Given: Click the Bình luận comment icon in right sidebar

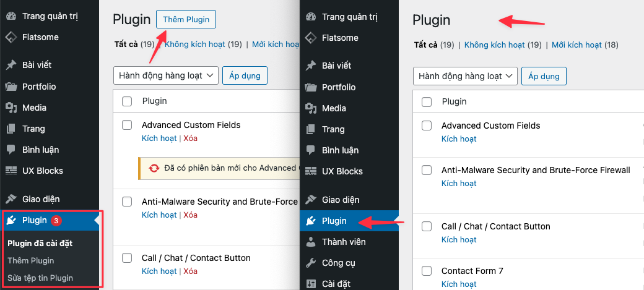Looking at the screenshot, I should pos(311,150).
